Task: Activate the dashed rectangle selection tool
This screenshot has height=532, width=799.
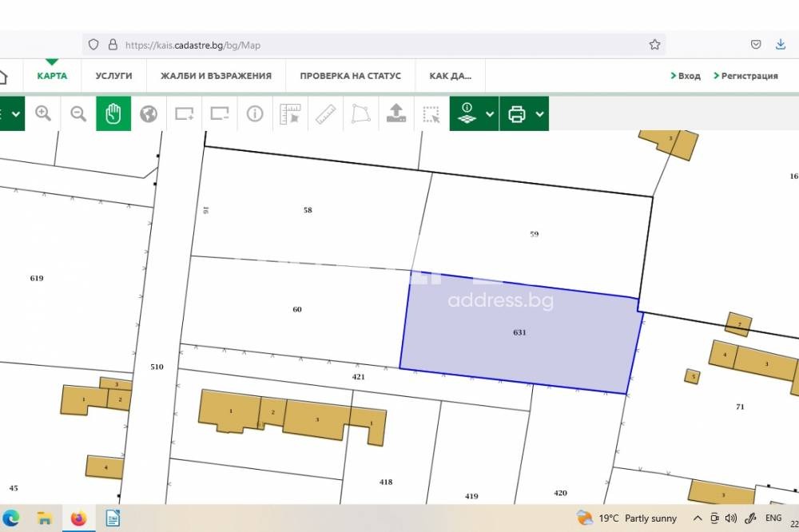Action: [x=431, y=113]
